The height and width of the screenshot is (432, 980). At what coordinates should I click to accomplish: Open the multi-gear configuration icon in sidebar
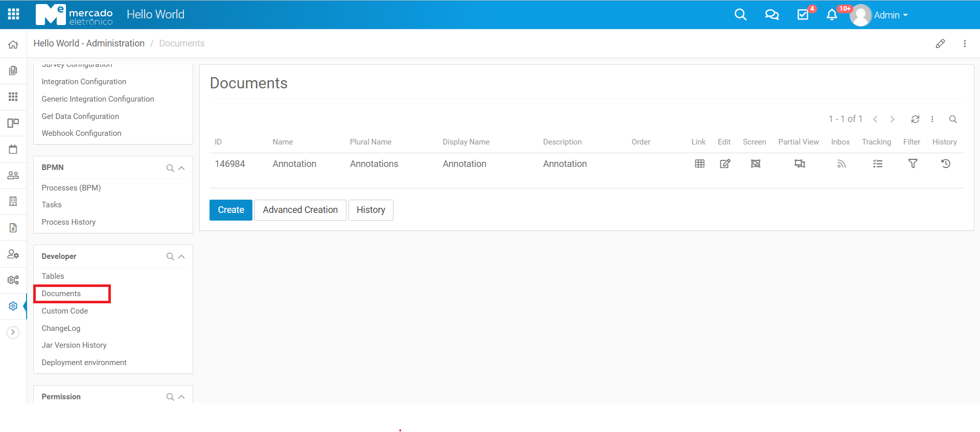click(x=13, y=280)
